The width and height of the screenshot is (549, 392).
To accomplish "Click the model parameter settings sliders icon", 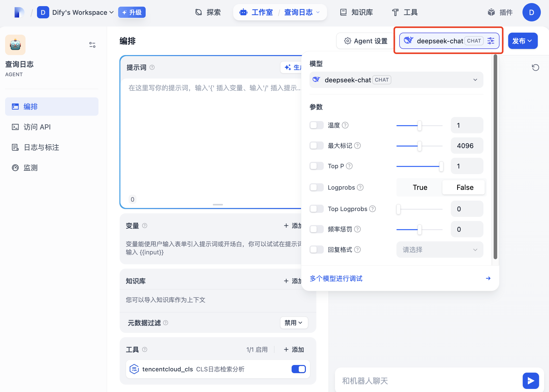I will point(491,41).
